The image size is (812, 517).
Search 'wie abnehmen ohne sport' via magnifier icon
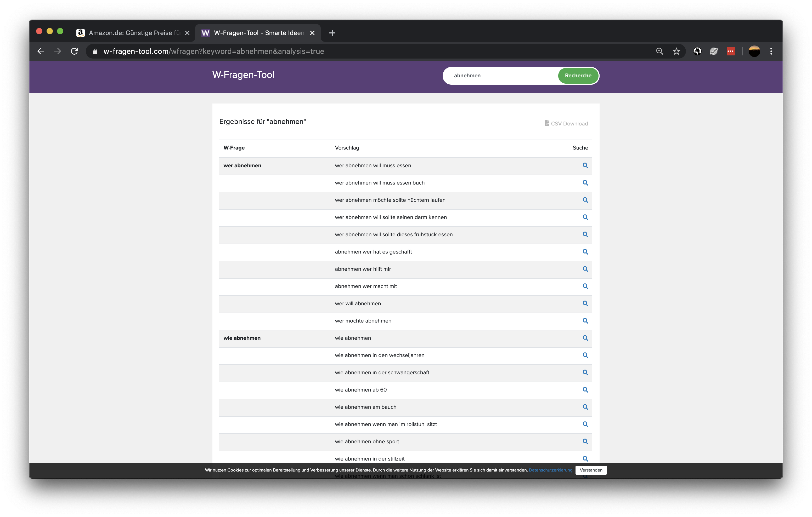point(585,441)
